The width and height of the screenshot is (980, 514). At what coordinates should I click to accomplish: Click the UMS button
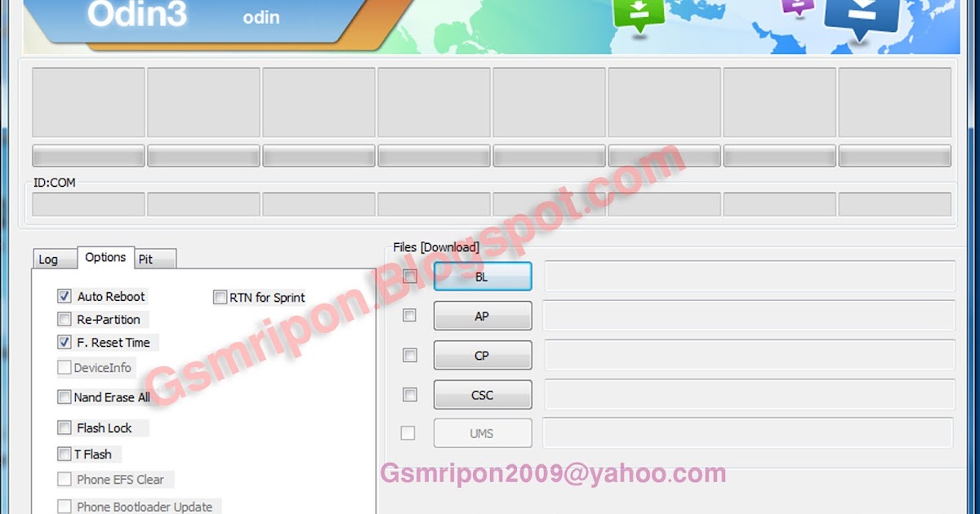pos(482,433)
